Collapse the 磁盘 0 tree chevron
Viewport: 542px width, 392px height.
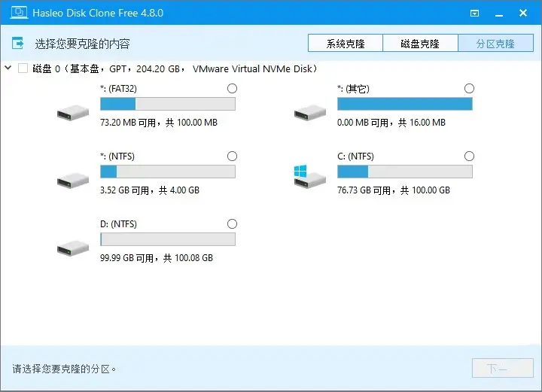click(x=8, y=68)
